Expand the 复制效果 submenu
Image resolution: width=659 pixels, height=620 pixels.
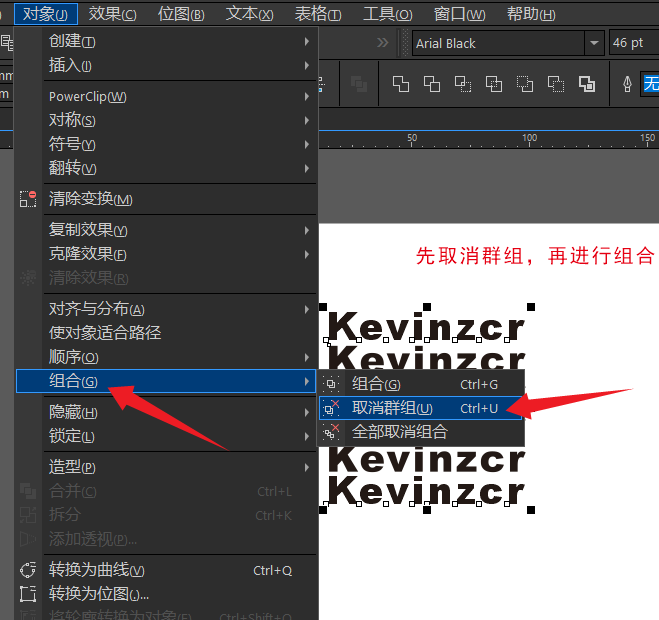(x=307, y=230)
